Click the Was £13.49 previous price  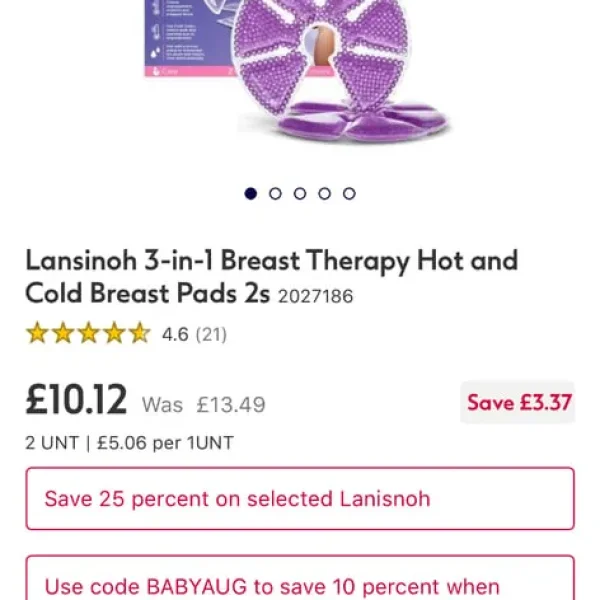[x=204, y=404]
